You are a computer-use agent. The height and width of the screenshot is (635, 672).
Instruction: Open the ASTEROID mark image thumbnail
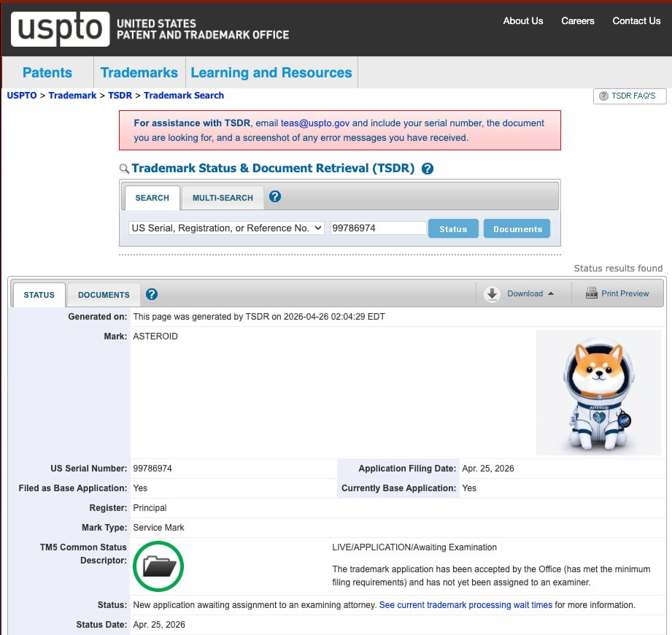599,393
